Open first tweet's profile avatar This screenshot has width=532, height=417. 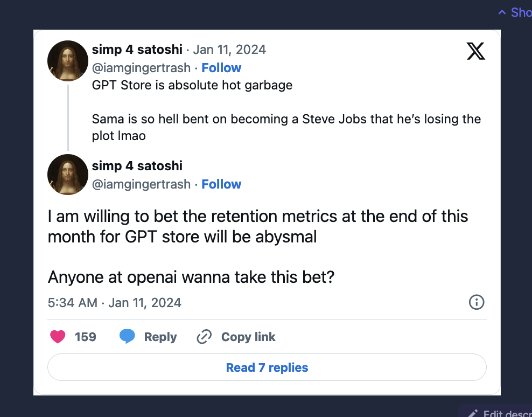68,61
